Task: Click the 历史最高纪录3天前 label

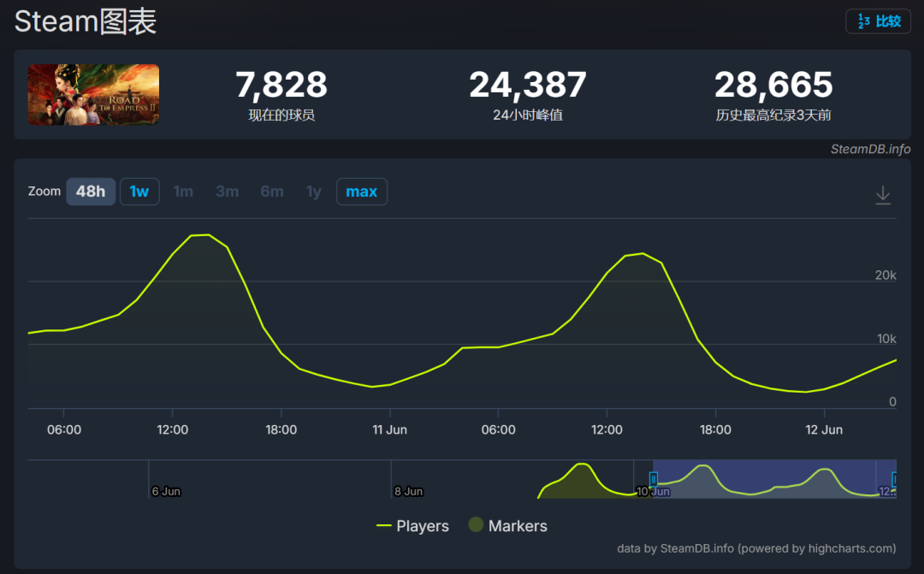Action: click(x=773, y=115)
